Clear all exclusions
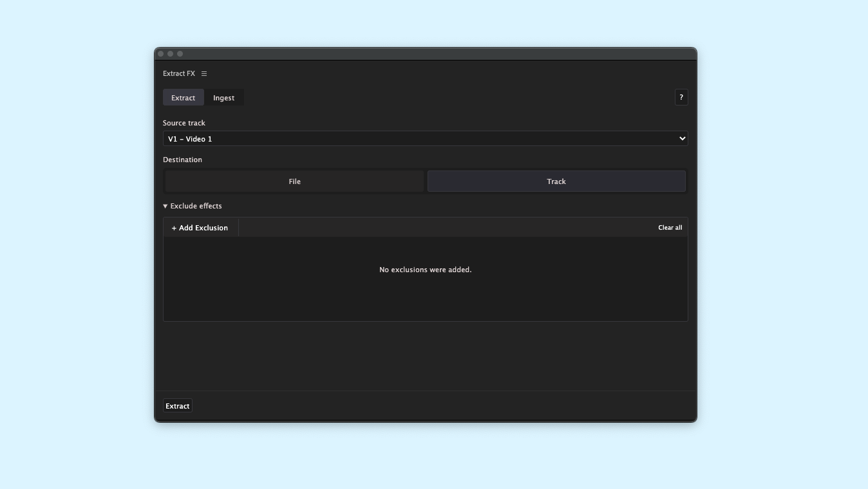 (x=670, y=228)
